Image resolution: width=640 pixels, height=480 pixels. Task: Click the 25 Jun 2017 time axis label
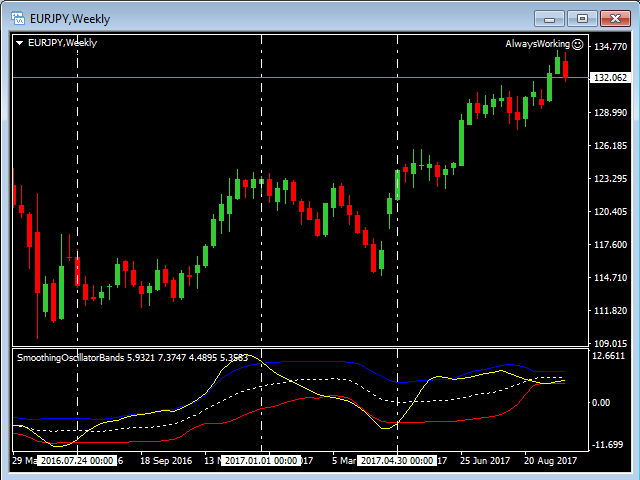point(485,461)
